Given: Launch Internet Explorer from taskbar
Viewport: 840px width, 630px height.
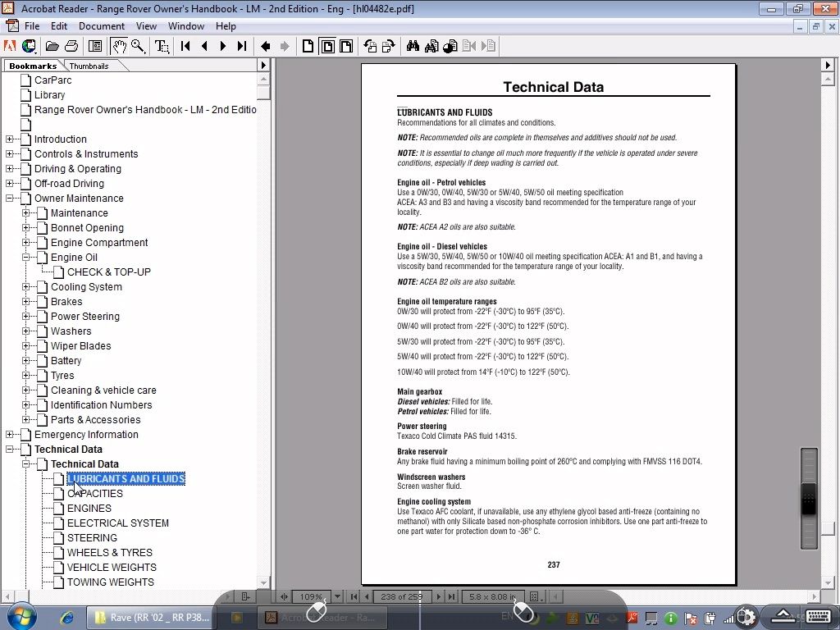Looking at the screenshot, I should tap(67, 618).
